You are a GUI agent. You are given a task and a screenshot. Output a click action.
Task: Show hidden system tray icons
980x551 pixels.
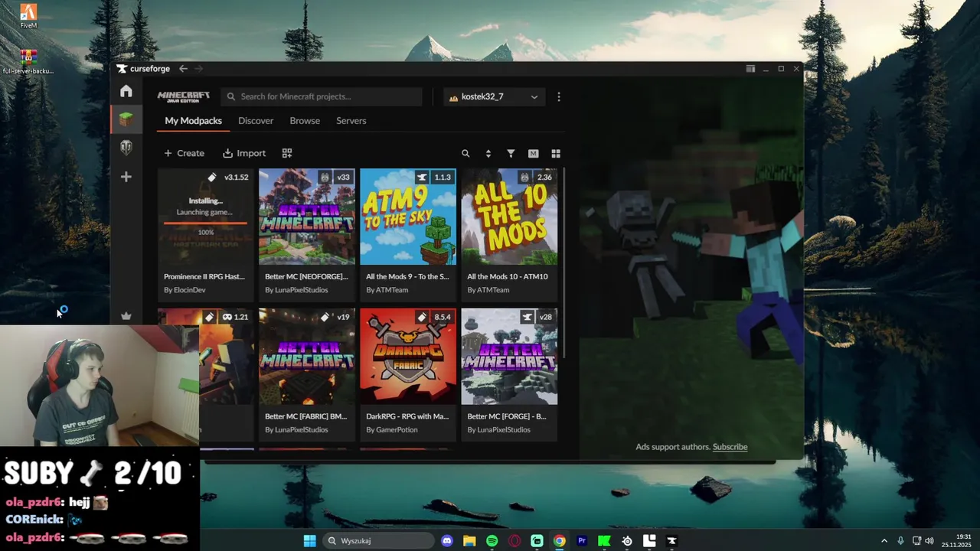coord(884,541)
